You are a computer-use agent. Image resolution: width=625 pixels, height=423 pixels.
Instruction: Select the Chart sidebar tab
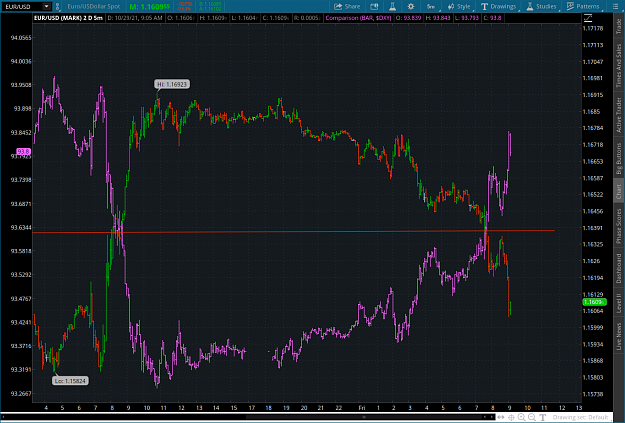pos(619,192)
